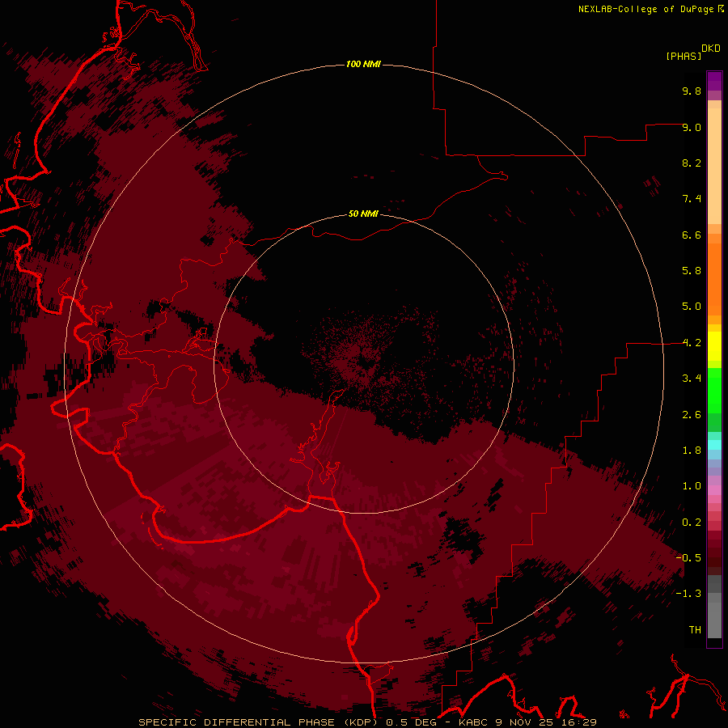Click the [PHAS] color scale heading
Viewport: 728px width, 728px height.
click(684, 56)
